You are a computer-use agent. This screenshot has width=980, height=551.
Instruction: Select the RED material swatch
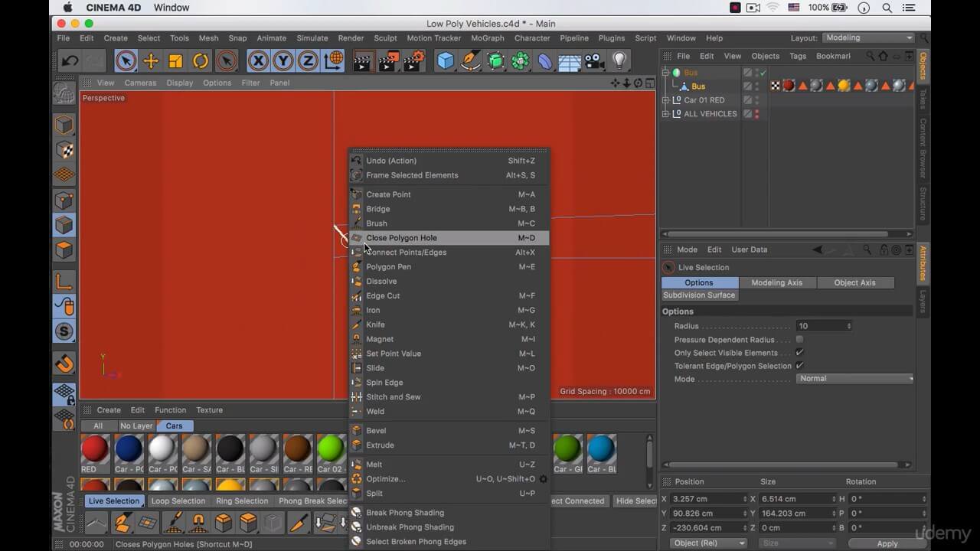tap(95, 449)
